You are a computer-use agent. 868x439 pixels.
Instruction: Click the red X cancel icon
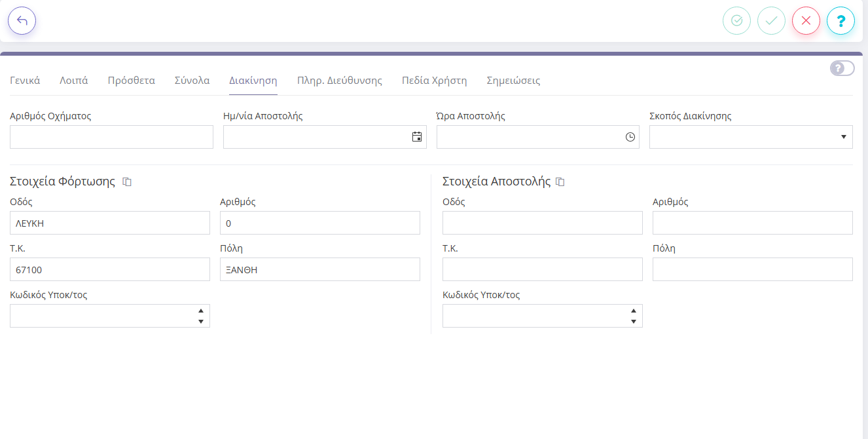(x=806, y=20)
